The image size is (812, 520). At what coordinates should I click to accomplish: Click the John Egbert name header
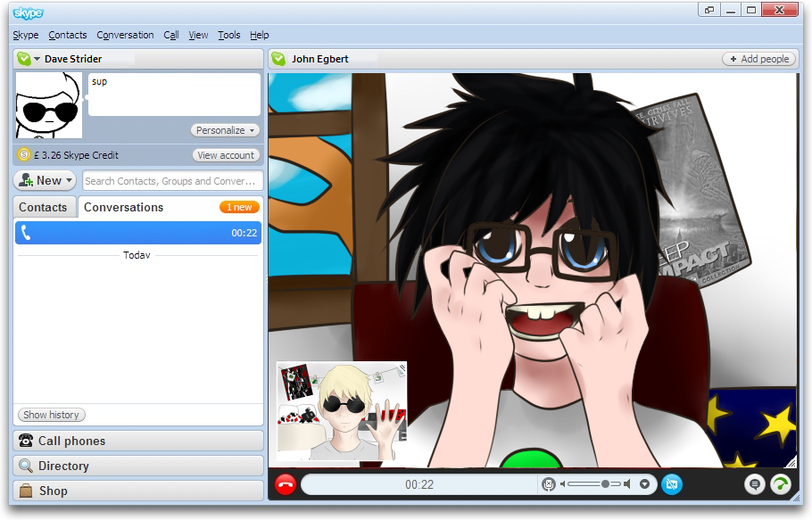pyautogui.click(x=320, y=59)
